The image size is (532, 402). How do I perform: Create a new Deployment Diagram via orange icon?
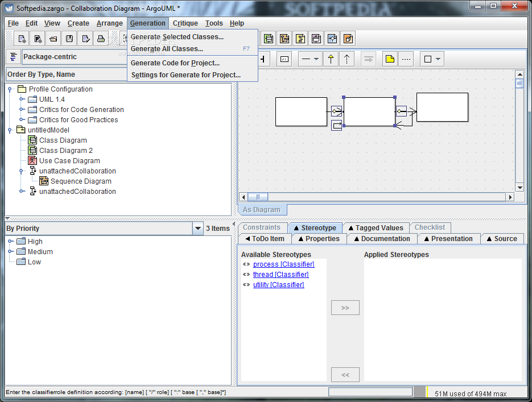pos(348,39)
